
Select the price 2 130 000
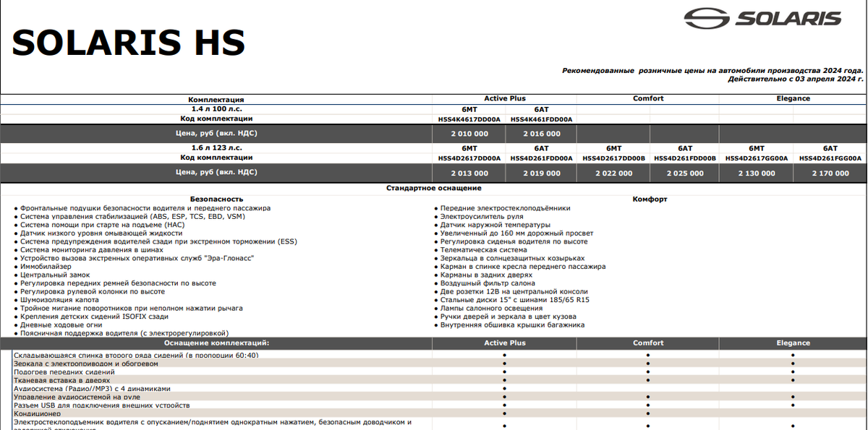[757, 173]
